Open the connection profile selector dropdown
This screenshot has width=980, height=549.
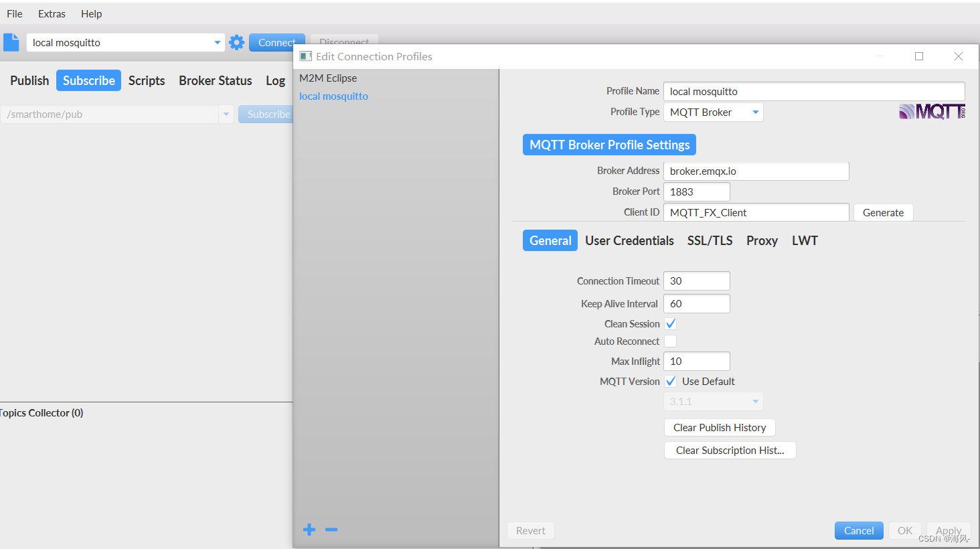click(126, 42)
